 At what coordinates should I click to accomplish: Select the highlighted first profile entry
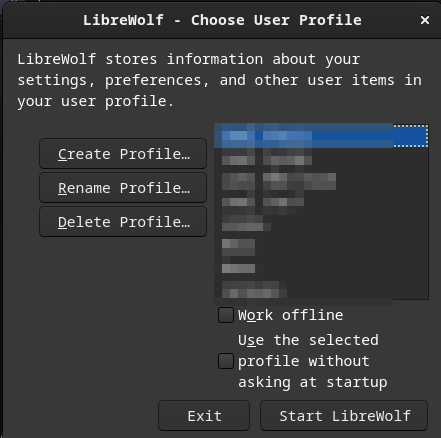tap(321, 136)
